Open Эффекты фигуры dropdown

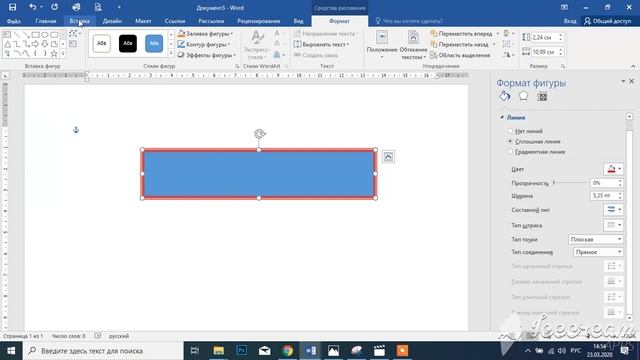coord(207,55)
